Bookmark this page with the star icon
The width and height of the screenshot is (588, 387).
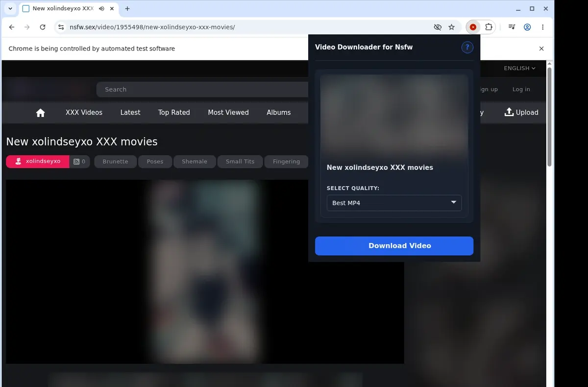pos(451,27)
